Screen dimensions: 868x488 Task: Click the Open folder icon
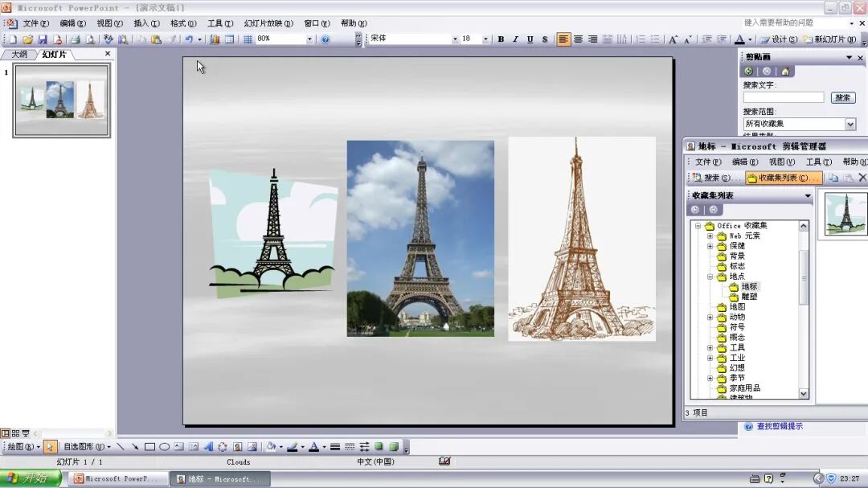coord(27,39)
